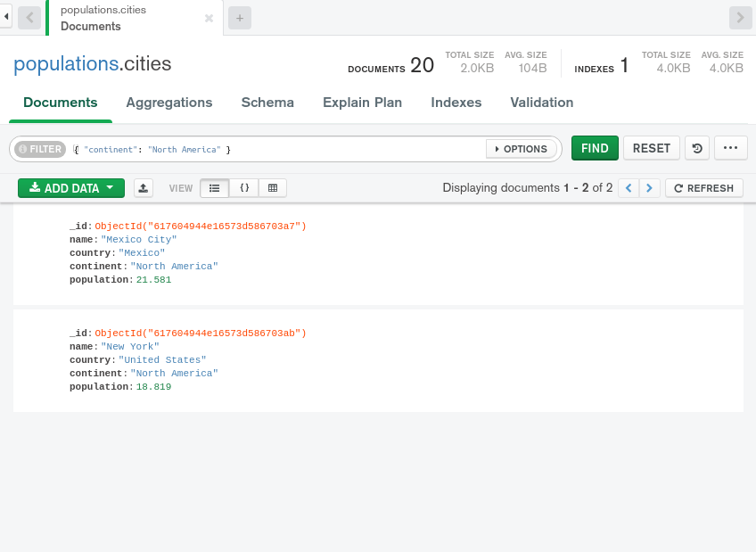Click the RESET button
Screen dimensions: 756x552
tap(651, 148)
